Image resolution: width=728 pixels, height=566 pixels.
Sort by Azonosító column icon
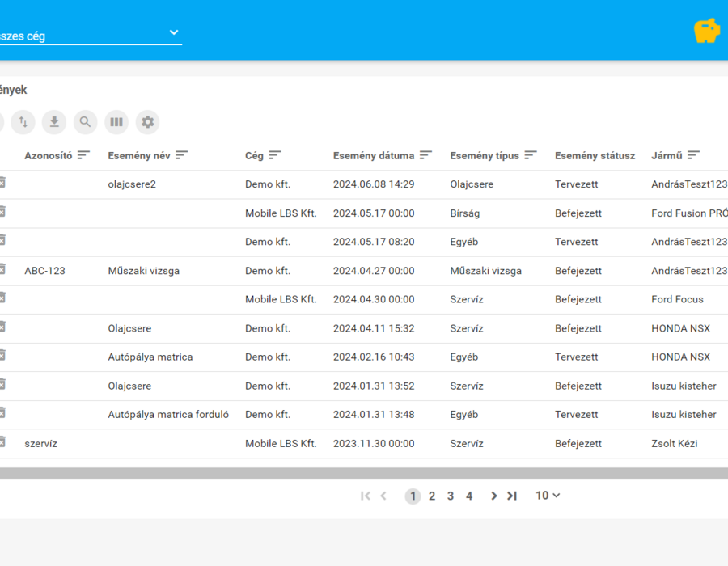point(83,155)
